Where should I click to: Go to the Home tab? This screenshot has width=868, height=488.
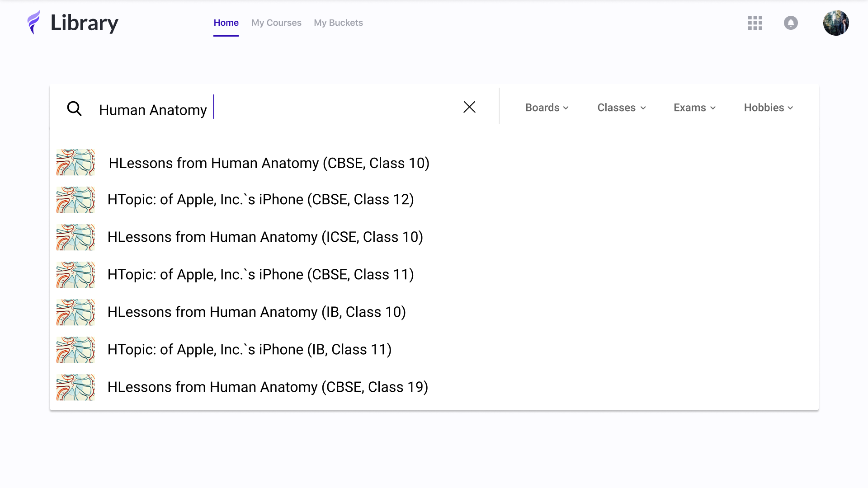click(x=226, y=23)
